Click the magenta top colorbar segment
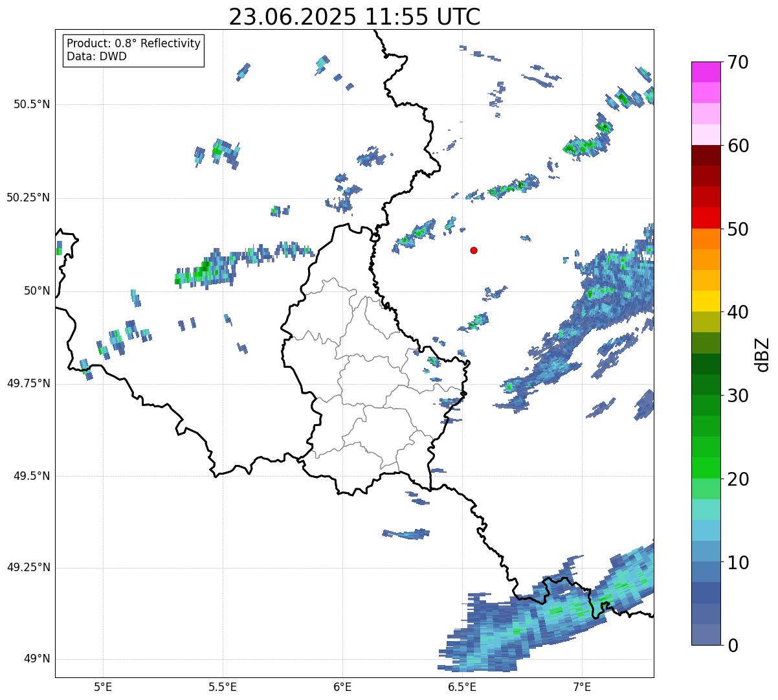Screen dimensions: 778x700 (706, 72)
